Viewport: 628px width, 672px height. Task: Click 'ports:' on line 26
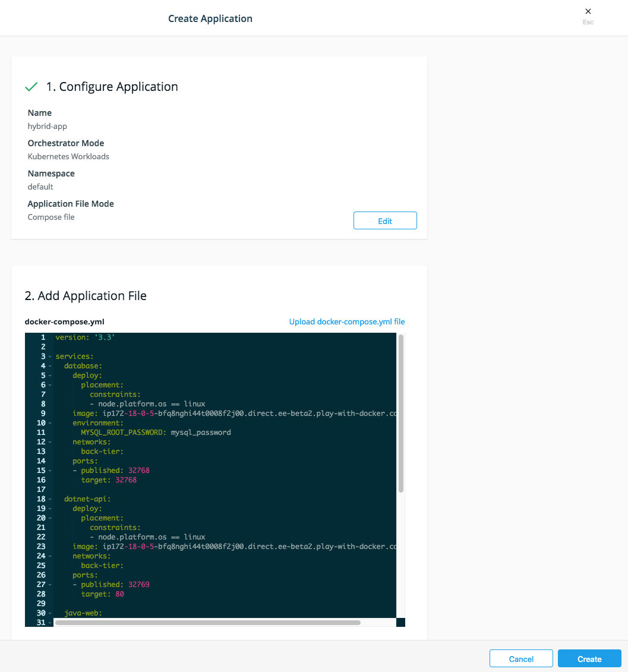85,575
